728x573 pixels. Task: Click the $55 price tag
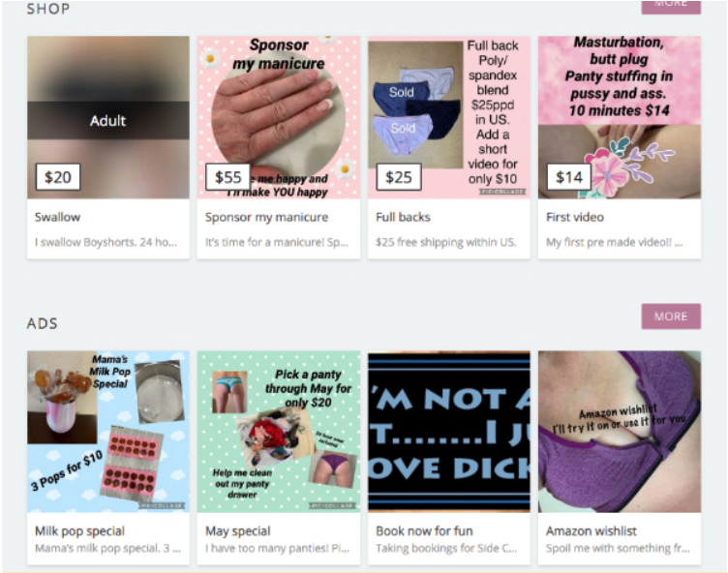click(227, 177)
